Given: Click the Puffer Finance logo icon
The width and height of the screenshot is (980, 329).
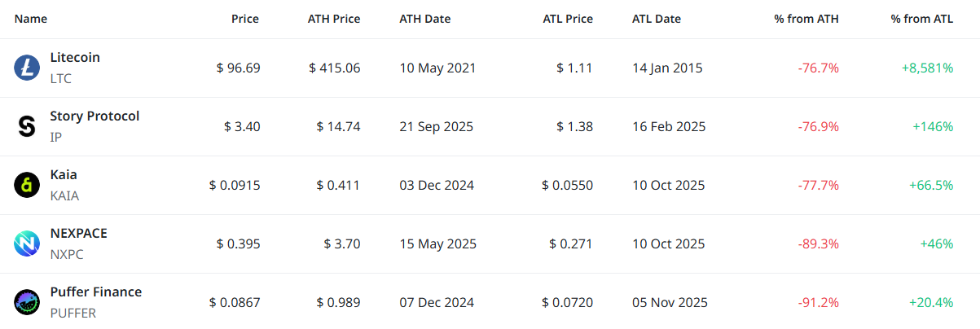Looking at the screenshot, I should click(x=27, y=302).
